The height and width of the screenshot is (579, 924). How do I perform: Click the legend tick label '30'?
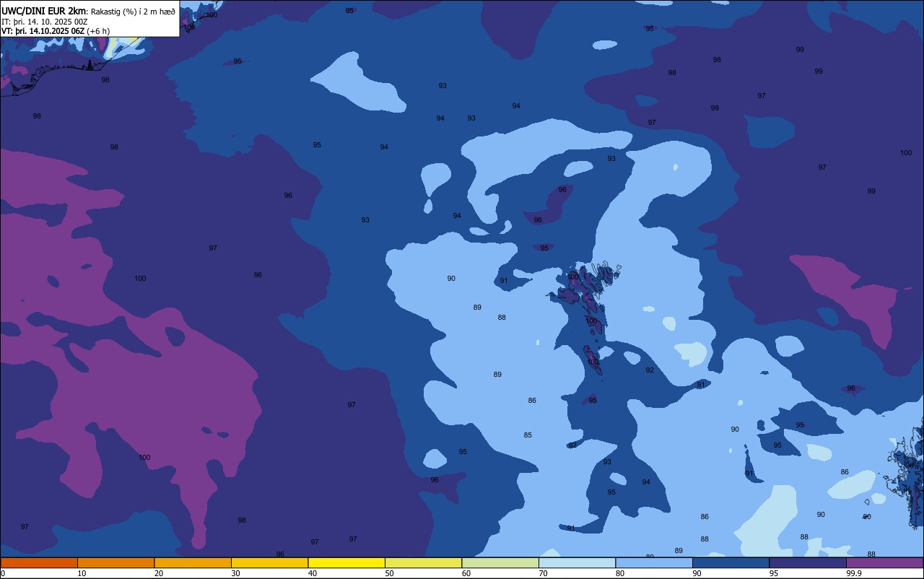(236, 573)
